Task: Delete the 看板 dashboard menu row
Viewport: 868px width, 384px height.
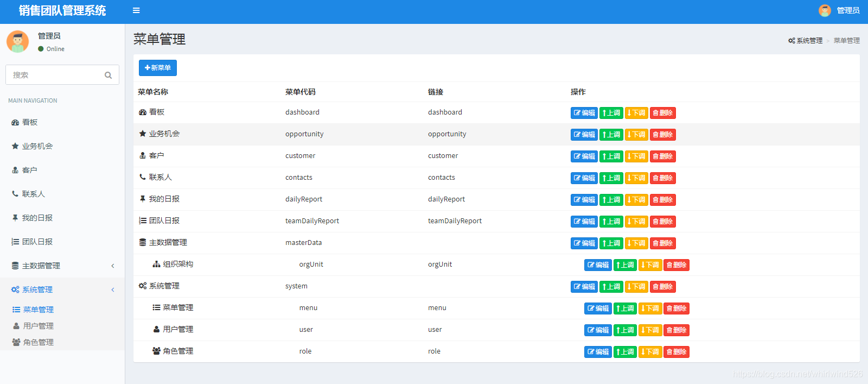Action: [663, 113]
